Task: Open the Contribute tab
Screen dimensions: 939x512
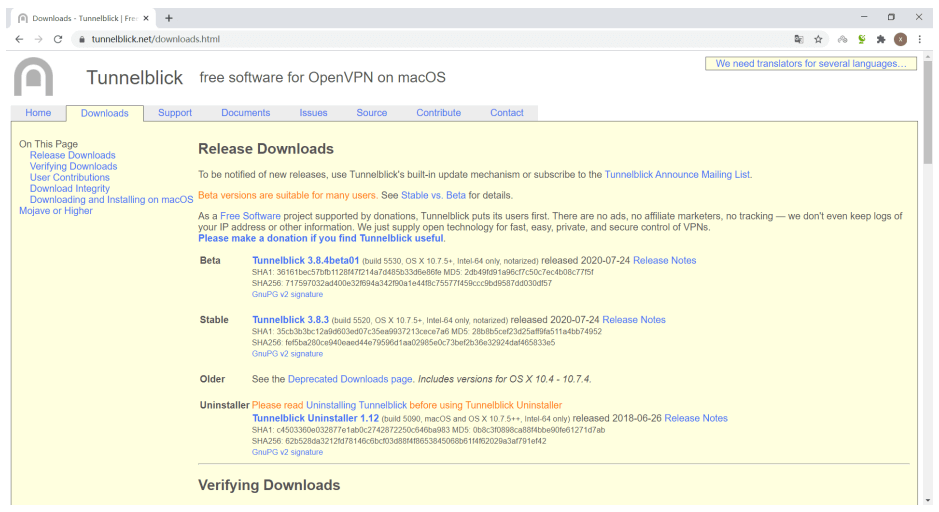Action: 439,113
